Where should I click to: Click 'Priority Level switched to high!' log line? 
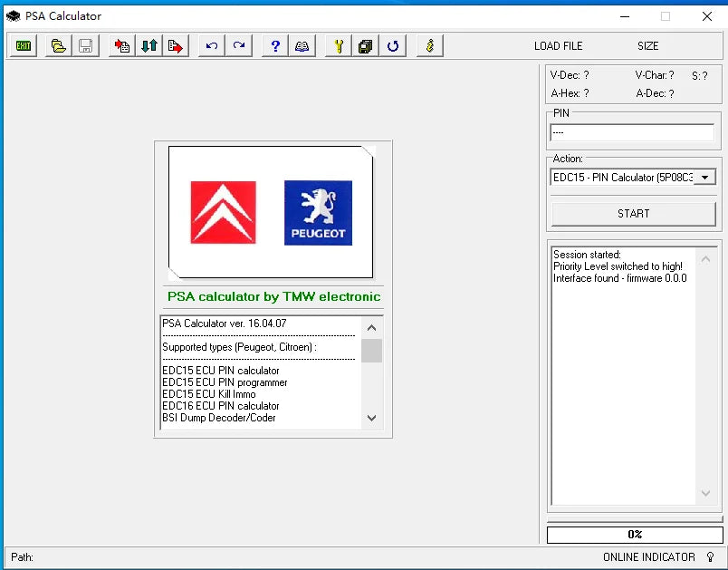point(618,266)
